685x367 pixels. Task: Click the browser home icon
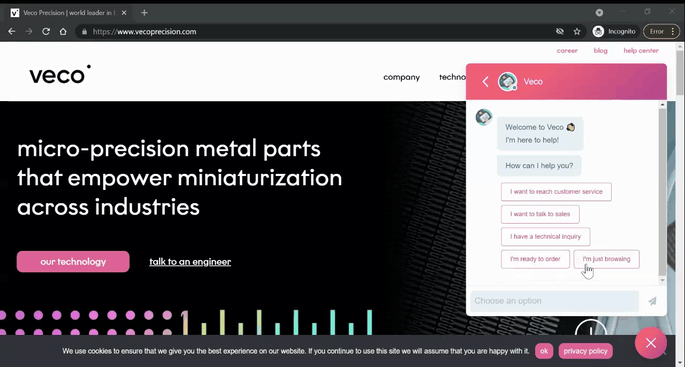click(63, 31)
